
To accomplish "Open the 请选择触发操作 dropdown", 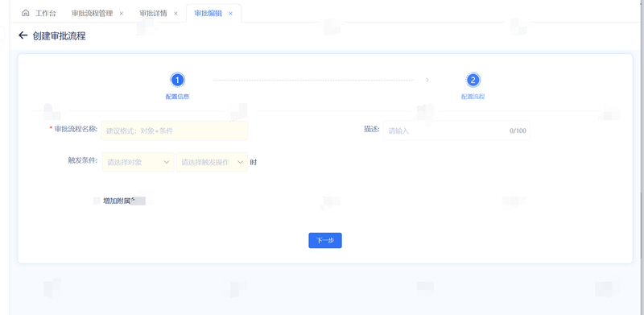I will 212,162.
